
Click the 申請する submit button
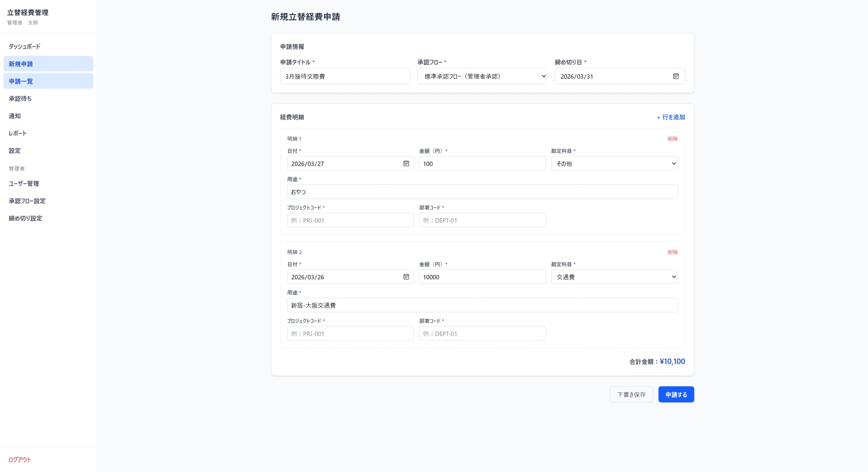[x=676, y=395]
